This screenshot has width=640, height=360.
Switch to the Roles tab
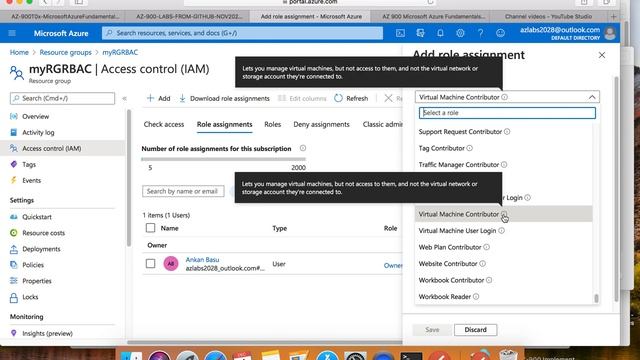pyautogui.click(x=273, y=124)
